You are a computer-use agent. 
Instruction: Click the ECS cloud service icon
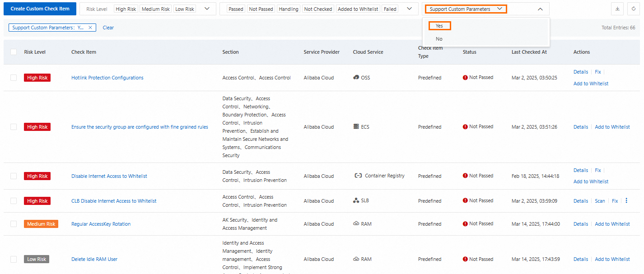tap(356, 127)
